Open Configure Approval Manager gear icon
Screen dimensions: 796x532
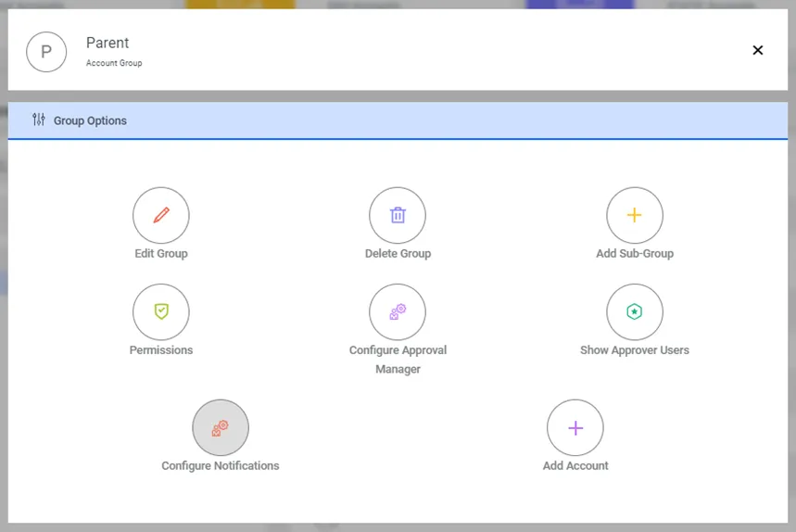point(398,311)
